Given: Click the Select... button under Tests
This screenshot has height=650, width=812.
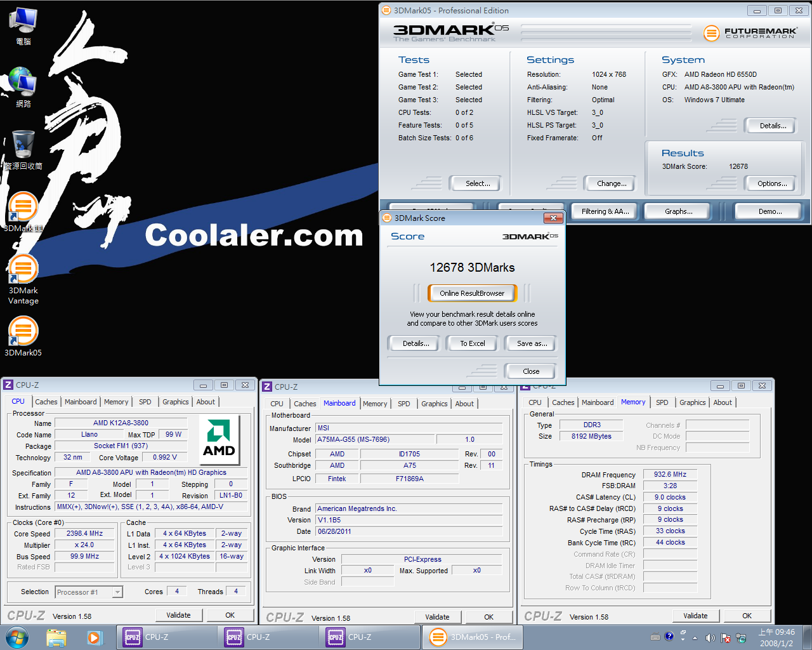Looking at the screenshot, I should 475,183.
